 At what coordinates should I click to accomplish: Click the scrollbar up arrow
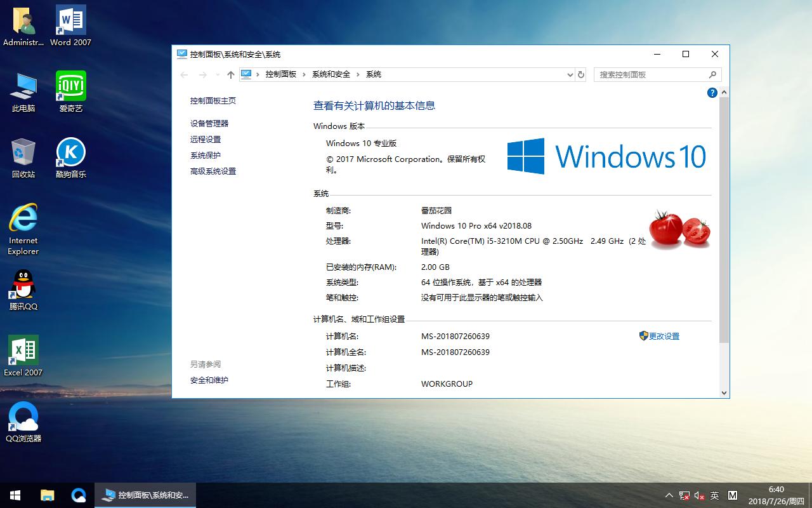(724, 93)
